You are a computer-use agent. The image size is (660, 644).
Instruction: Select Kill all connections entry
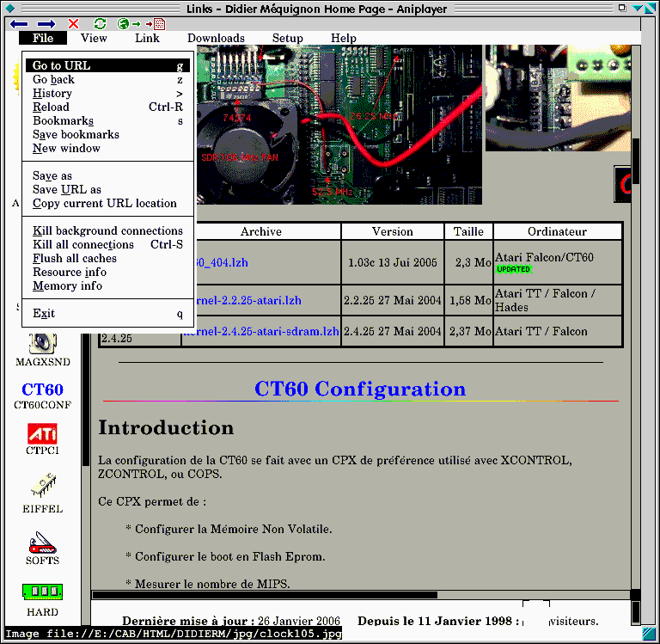[x=107, y=245]
